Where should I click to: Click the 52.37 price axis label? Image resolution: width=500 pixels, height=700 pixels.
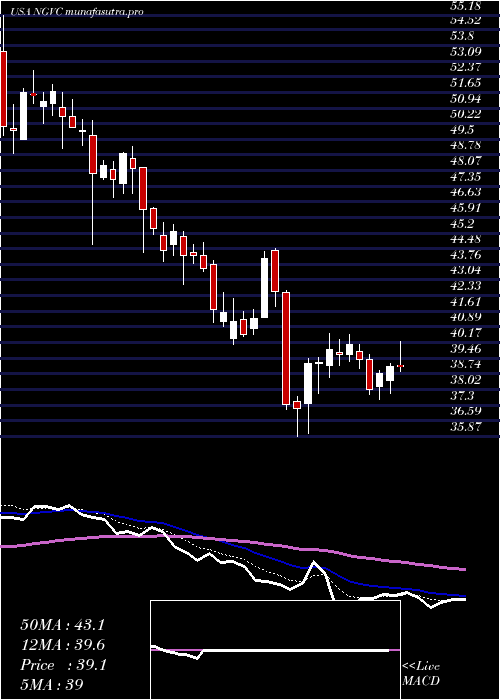pos(465,67)
